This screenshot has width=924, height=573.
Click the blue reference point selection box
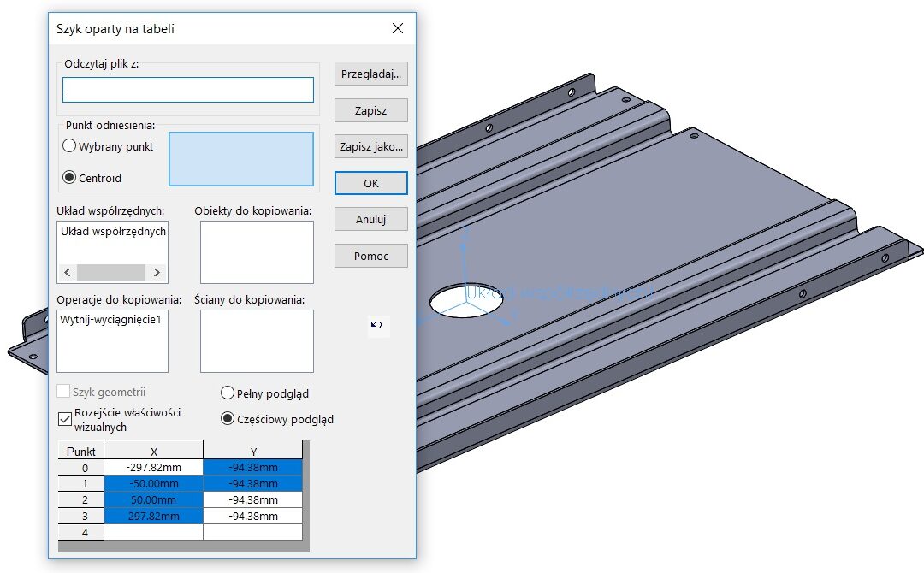(241, 159)
